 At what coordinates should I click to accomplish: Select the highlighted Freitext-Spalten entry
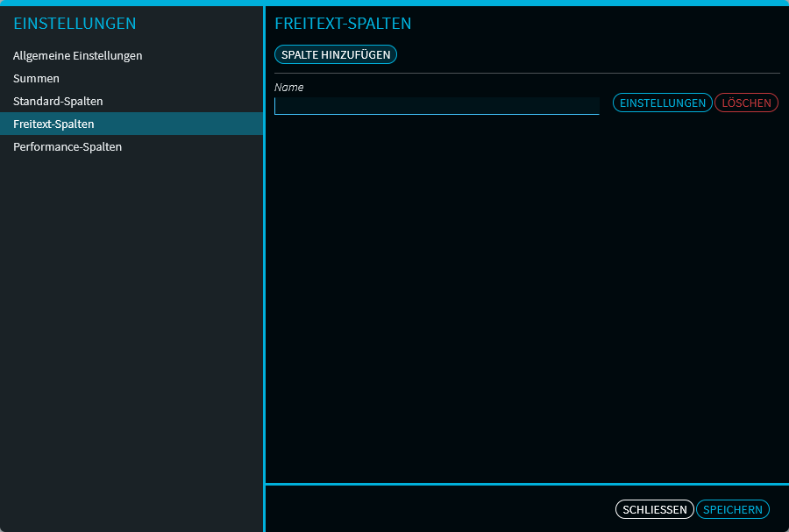tap(53, 124)
